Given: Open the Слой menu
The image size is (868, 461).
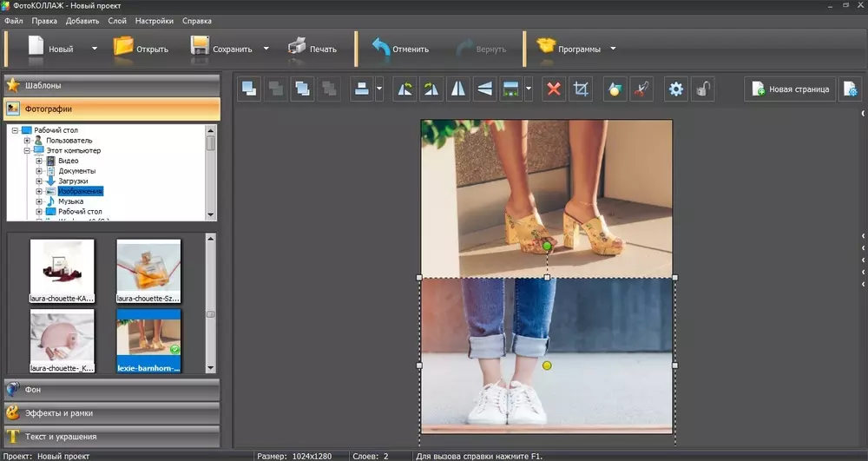Looking at the screenshot, I should 117,21.
